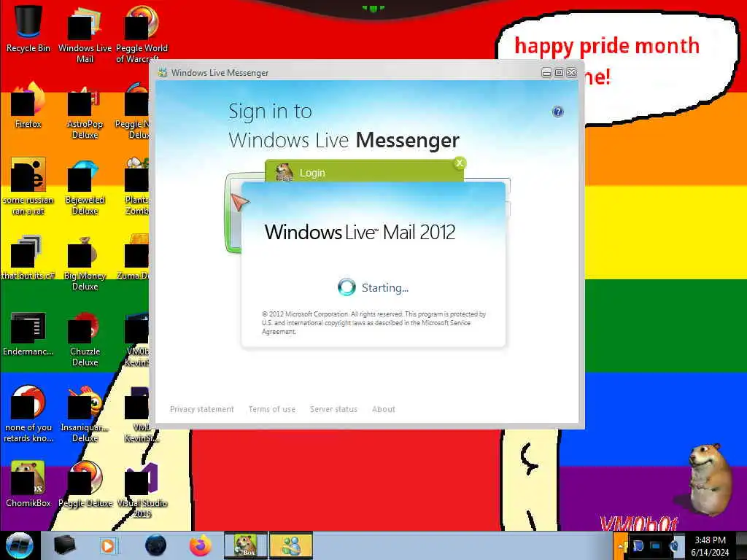Screen dimensions: 747x560
Task: Select the Bejeweled Deluxe desktop icon
Action: point(85,187)
